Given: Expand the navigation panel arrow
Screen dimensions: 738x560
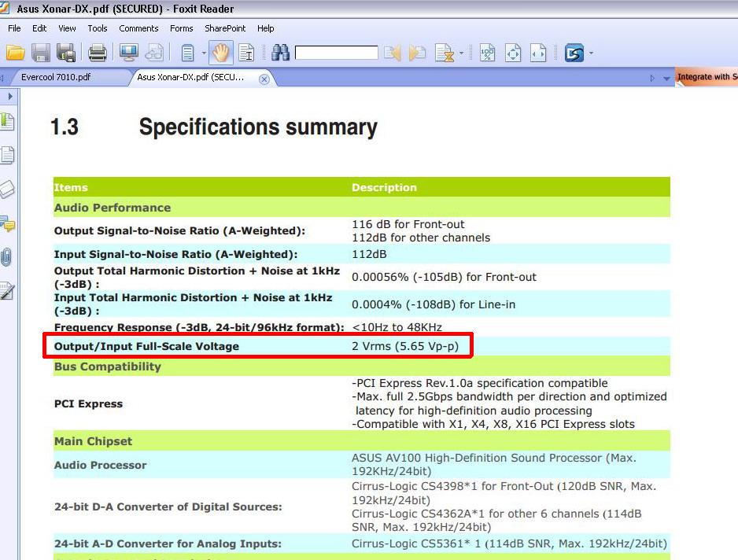Looking at the screenshot, I should 9,96.
